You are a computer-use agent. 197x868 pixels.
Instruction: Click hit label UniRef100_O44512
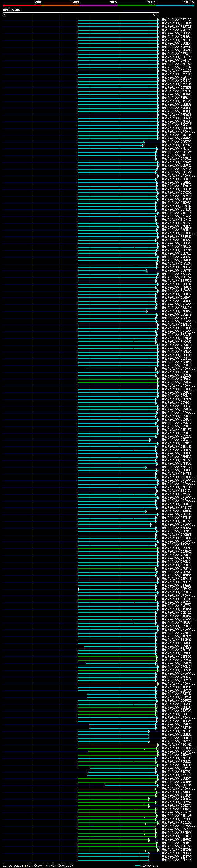click(177, 809)
